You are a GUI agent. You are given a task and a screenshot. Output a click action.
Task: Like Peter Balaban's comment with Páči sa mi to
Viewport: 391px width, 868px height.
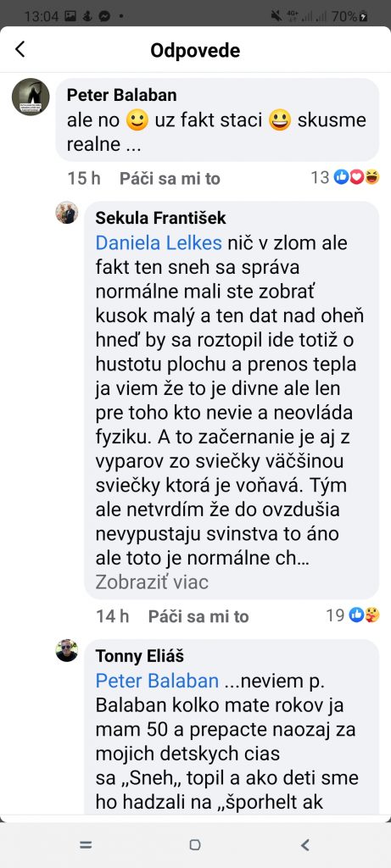(x=170, y=178)
